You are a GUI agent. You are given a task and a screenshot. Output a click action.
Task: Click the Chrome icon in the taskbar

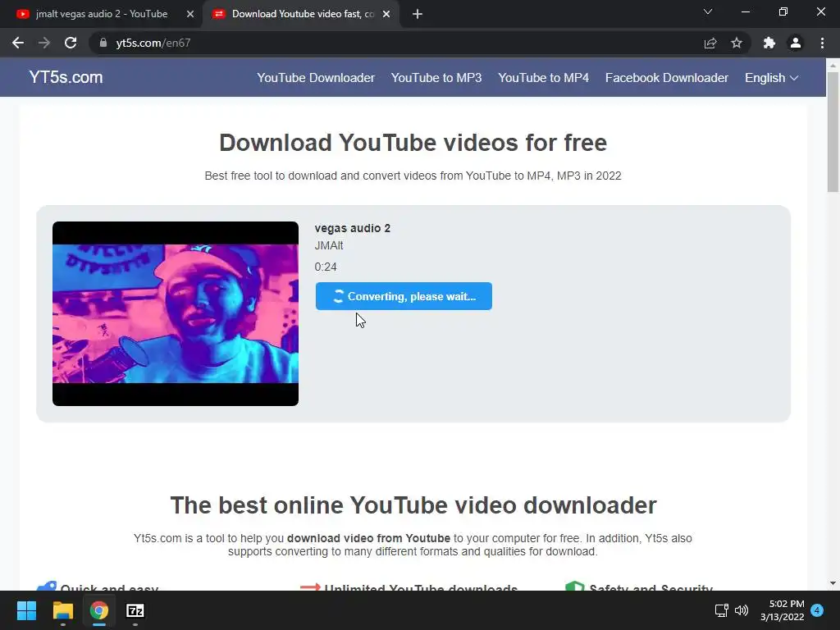[99, 610]
